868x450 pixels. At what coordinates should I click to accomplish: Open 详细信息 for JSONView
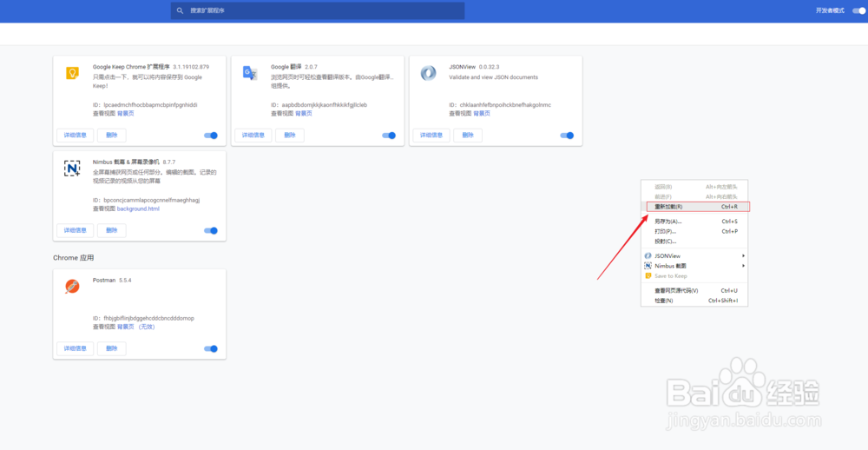(x=431, y=136)
